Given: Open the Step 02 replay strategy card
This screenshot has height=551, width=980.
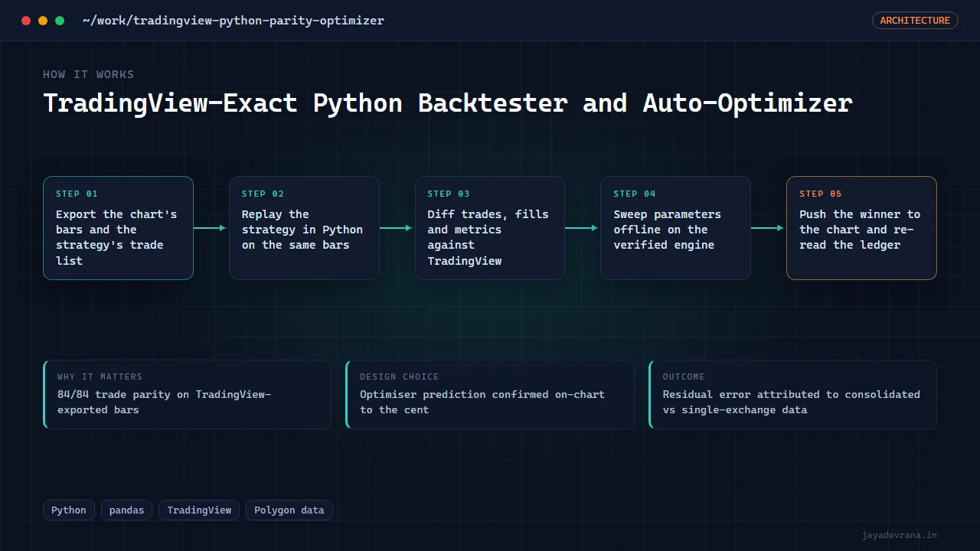Looking at the screenshot, I should tap(304, 228).
